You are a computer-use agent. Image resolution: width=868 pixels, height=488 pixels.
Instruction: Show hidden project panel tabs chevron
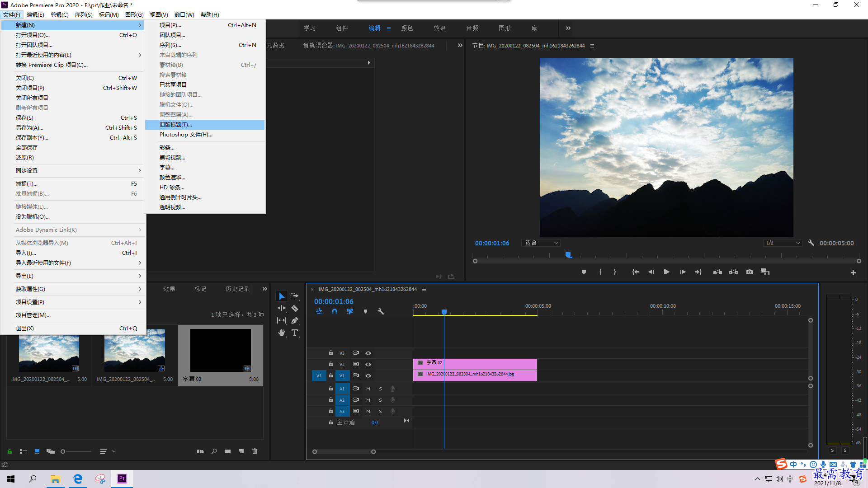(x=265, y=289)
